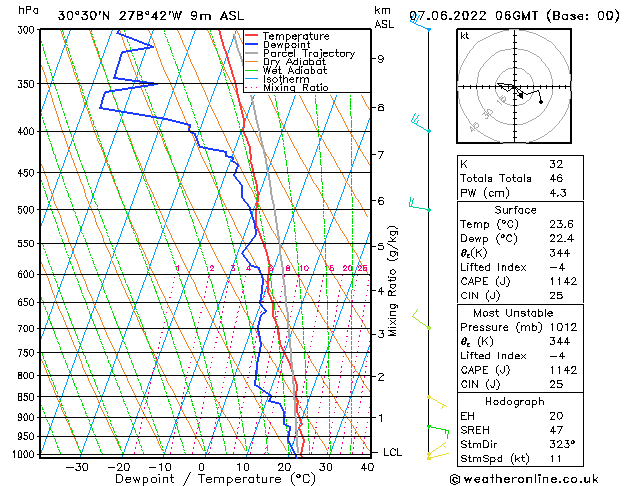Click the EH value 20
Image resolution: width=629 pixels, height=486 pixels.
(x=556, y=416)
